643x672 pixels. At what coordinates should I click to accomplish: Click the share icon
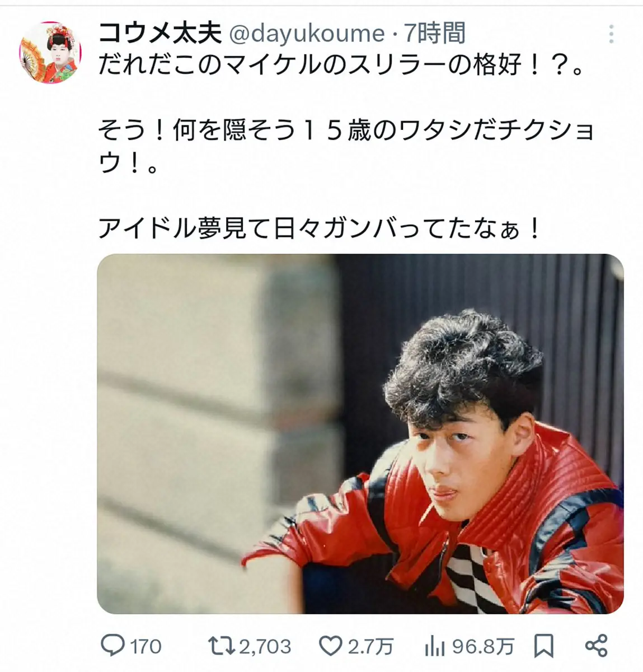596,646
